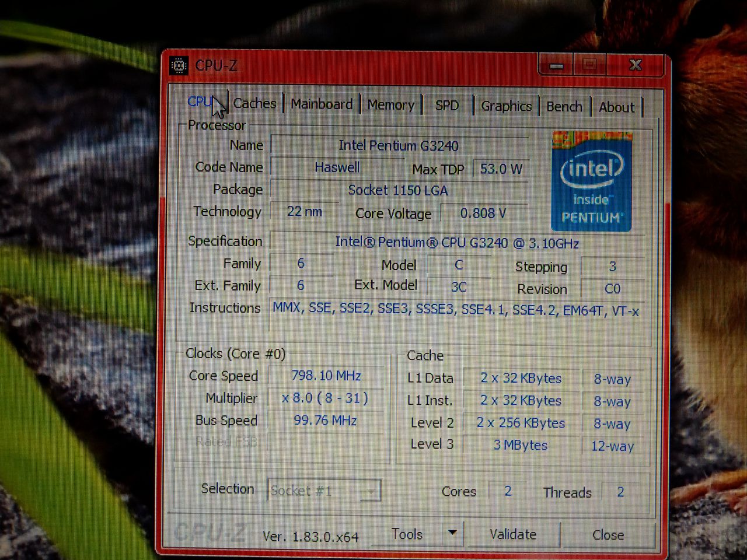The height and width of the screenshot is (560, 747).
Task: Click the Specification field text
Action: [x=458, y=242]
